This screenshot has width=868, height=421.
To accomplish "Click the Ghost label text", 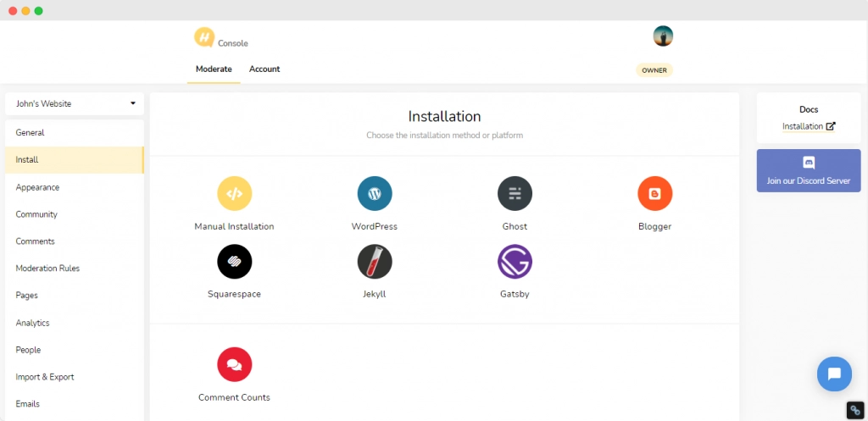I will [515, 226].
